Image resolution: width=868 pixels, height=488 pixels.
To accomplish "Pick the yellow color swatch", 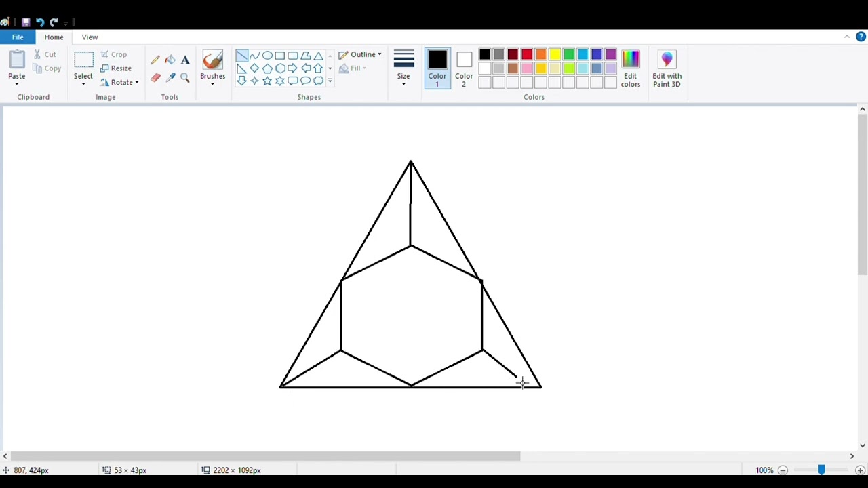I will coord(555,55).
